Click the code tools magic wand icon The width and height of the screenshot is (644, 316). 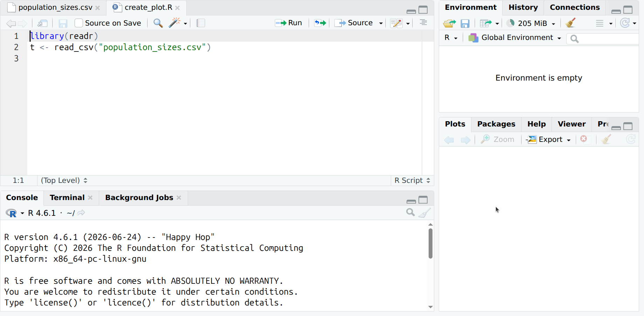point(174,23)
